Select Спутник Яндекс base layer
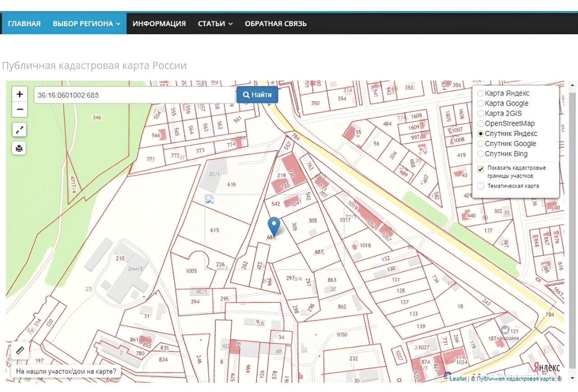Image resolution: width=578 pixels, height=392 pixels. pos(480,134)
